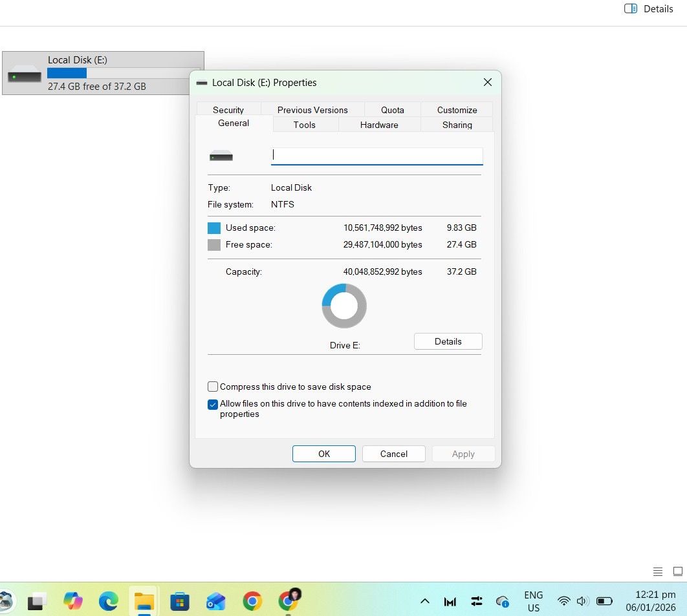Click the Free space 27.4 GB value

point(461,244)
